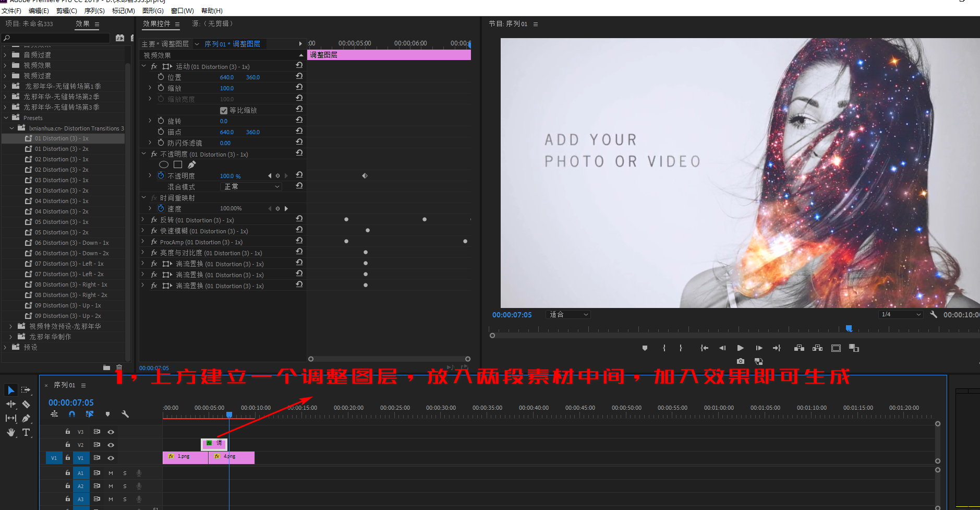Switch to the Effects tab
This screenshot has height=510, width=980.
coord(82,24)
